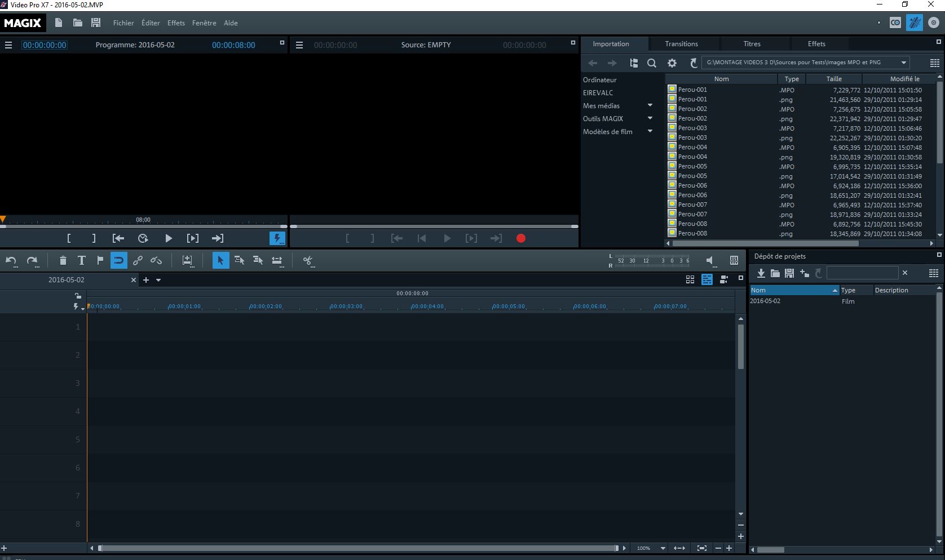Click the scissors cut tool icon

click(x=307, y=260)
